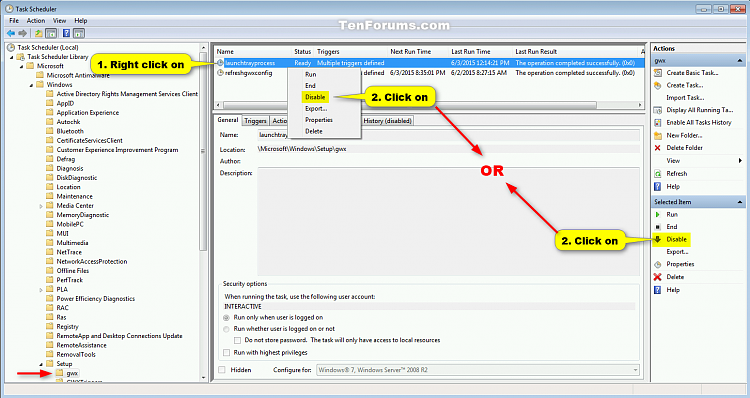
Task: Collapse the Task Scheduler Library node
Action: point(12,57)
